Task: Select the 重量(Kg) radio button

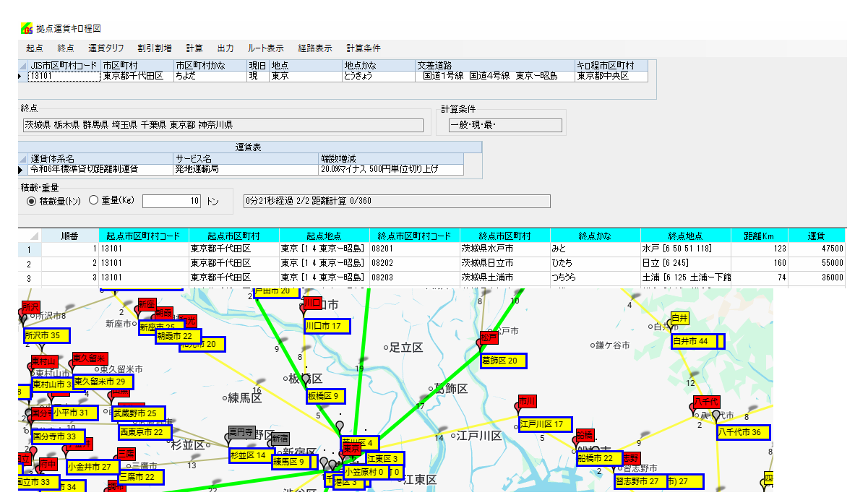Action: tap(93, 201)
